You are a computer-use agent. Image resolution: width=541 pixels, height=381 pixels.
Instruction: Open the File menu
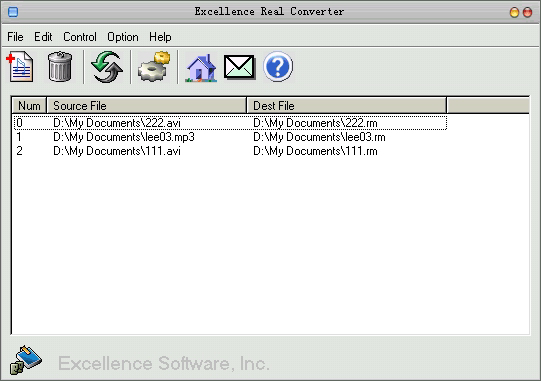pos(15,37)
